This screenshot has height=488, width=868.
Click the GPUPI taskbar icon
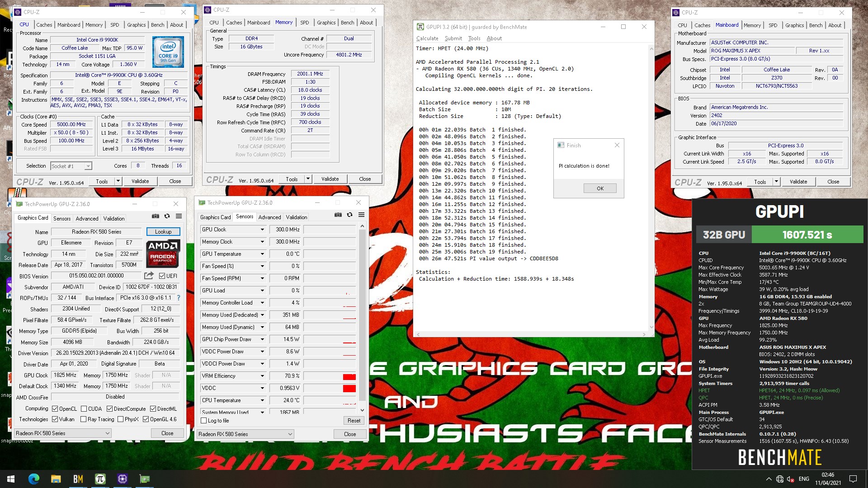[100, 479]
